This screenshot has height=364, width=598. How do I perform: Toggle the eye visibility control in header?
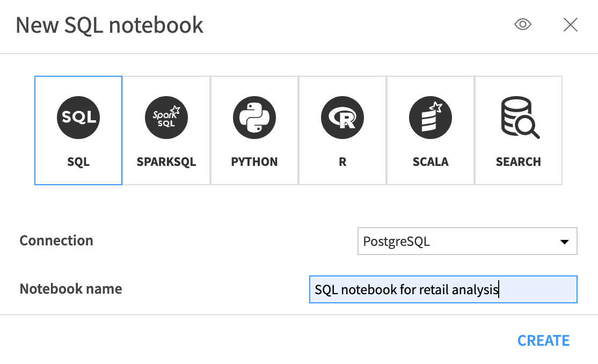pyautogui.click(x=522, y=24)
